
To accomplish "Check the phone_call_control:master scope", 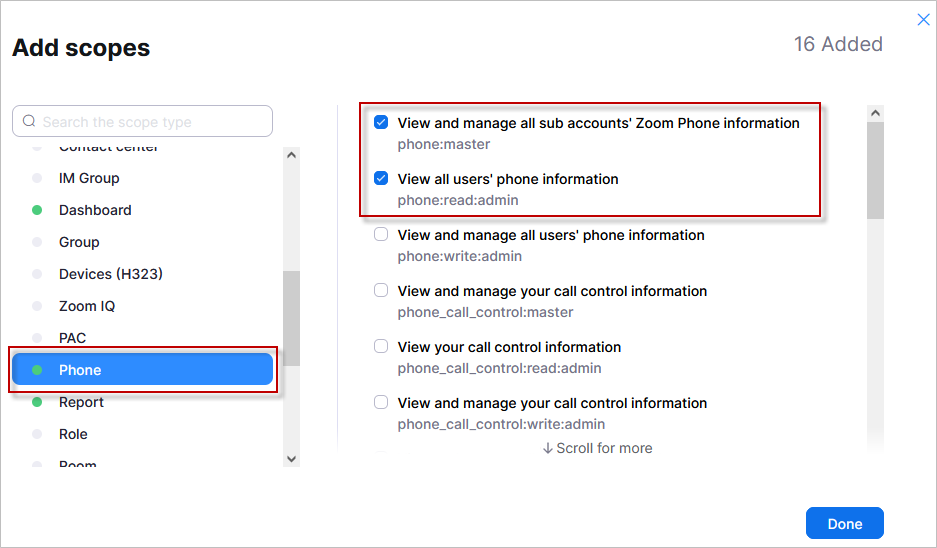I will click(x=381, y=290).
